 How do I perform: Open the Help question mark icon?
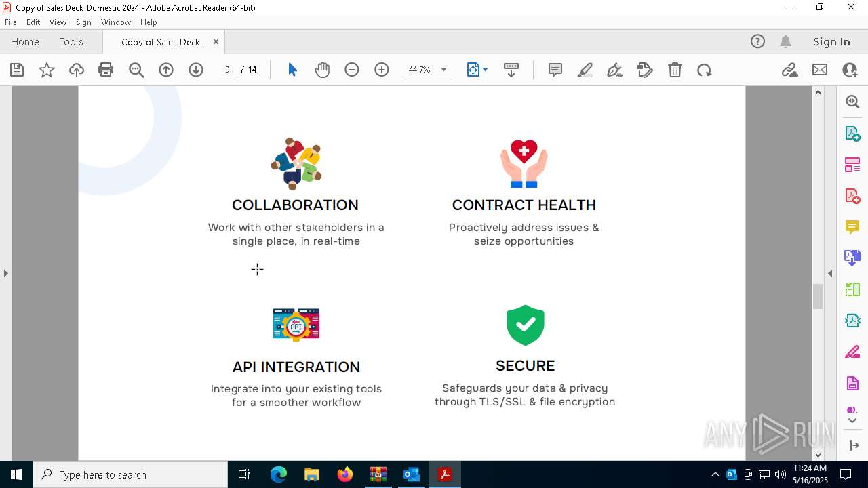[x=757, y=41]
